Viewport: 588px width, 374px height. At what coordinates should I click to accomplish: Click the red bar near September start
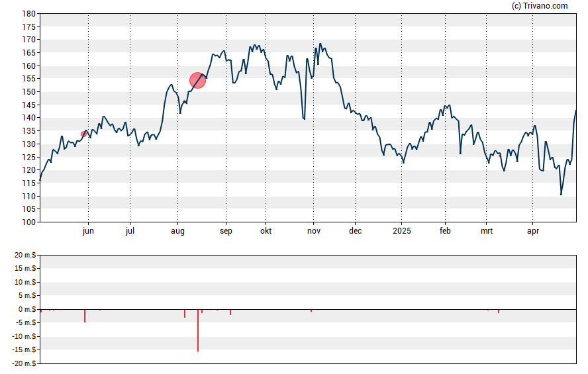230,312
